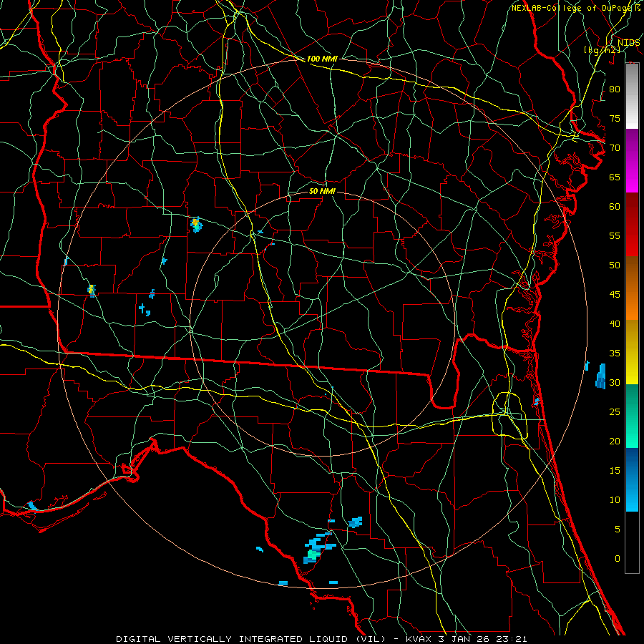Click the 50 NMI range ring label
This screenshot has height=644, width=644.
[x=322, y=191]
